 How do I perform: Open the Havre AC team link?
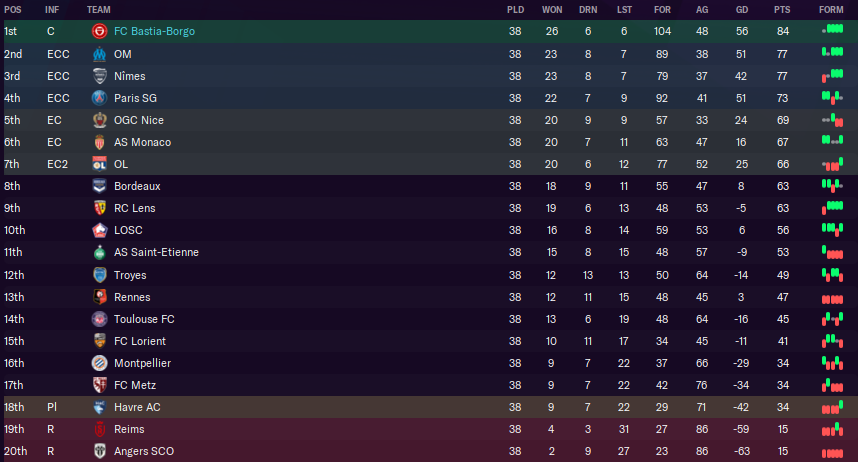[x=137, y=407]
